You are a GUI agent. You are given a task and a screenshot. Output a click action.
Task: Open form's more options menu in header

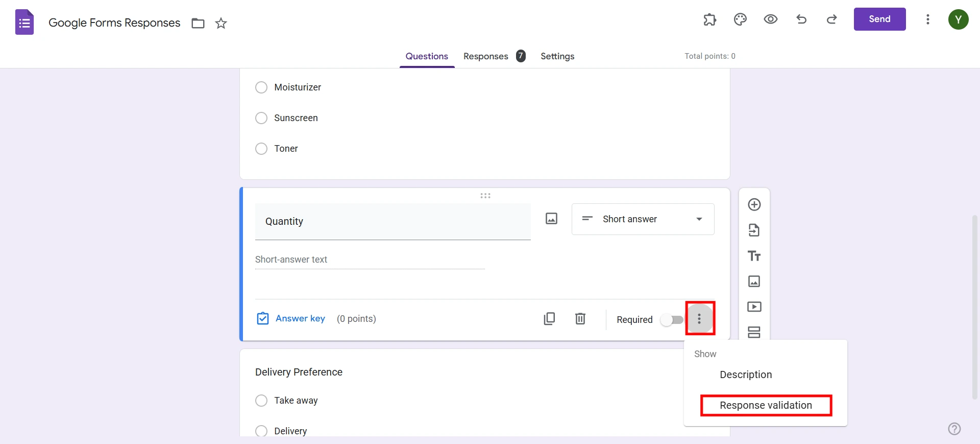coord(928,19)
